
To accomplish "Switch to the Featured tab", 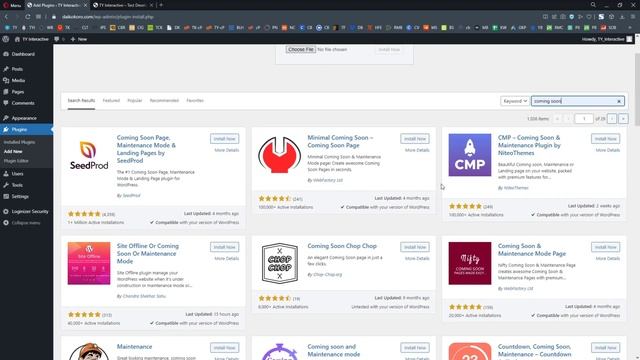I will pyautogui.click(x=111, y=100).
